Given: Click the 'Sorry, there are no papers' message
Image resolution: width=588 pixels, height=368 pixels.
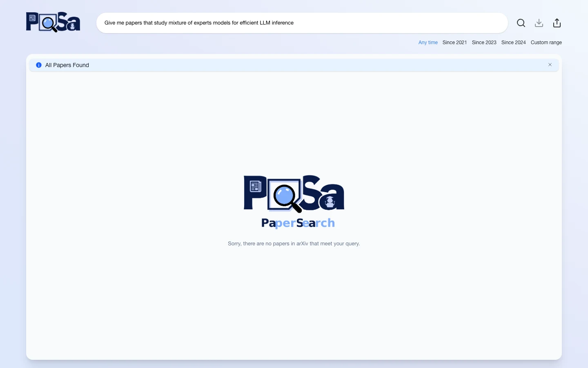Looking at the screenshot, I should [294, 243].
